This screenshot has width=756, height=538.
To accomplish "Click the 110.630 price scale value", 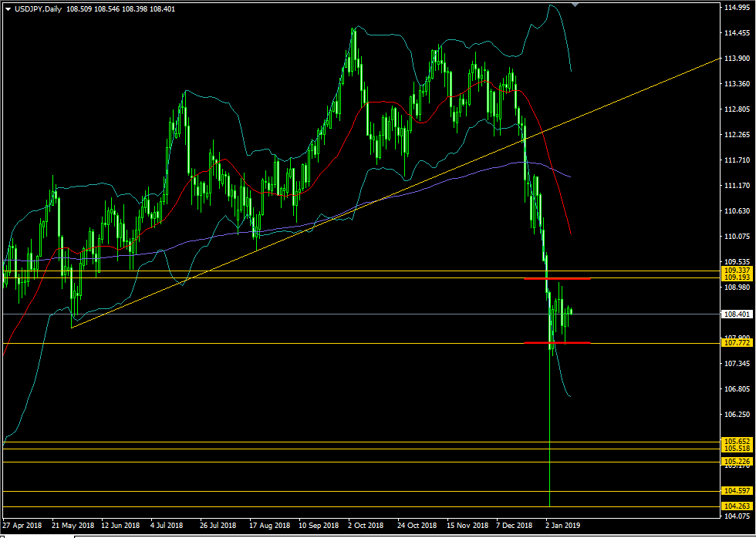I will (737, 211).
